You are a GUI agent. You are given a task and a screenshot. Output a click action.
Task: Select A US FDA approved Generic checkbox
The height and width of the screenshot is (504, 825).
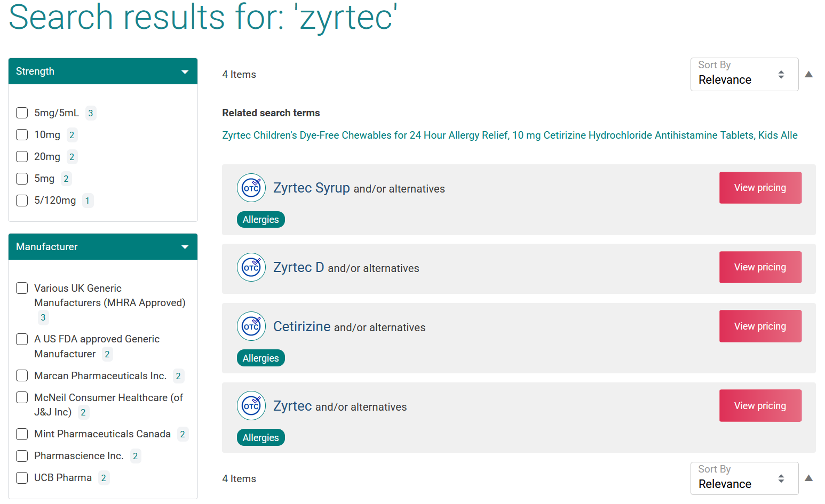click(22, 339)
